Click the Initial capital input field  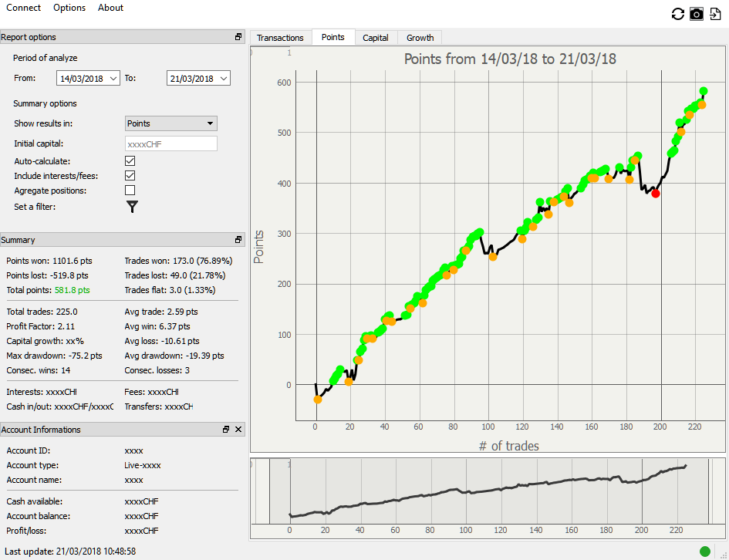170,143
